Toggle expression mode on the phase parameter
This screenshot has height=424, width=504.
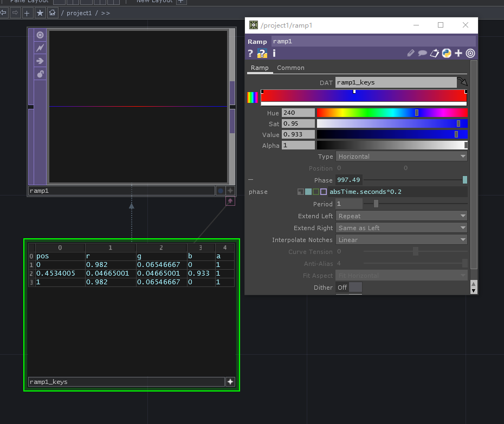[x=308, y=191]
